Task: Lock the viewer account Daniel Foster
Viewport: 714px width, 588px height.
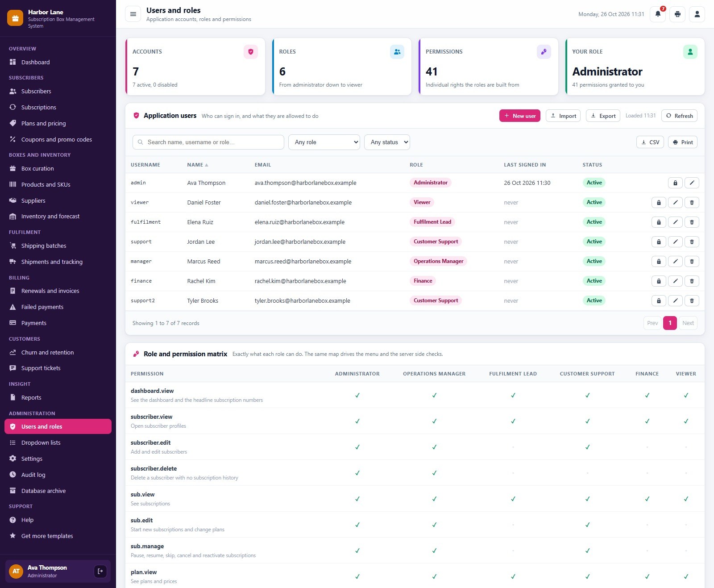Action: coord(659,202)
